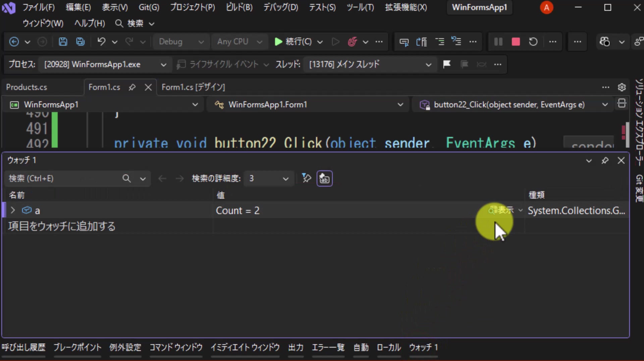Open the Build menu ビルド(B)
This screenshot has width=644, height=361.
[239, 7]
